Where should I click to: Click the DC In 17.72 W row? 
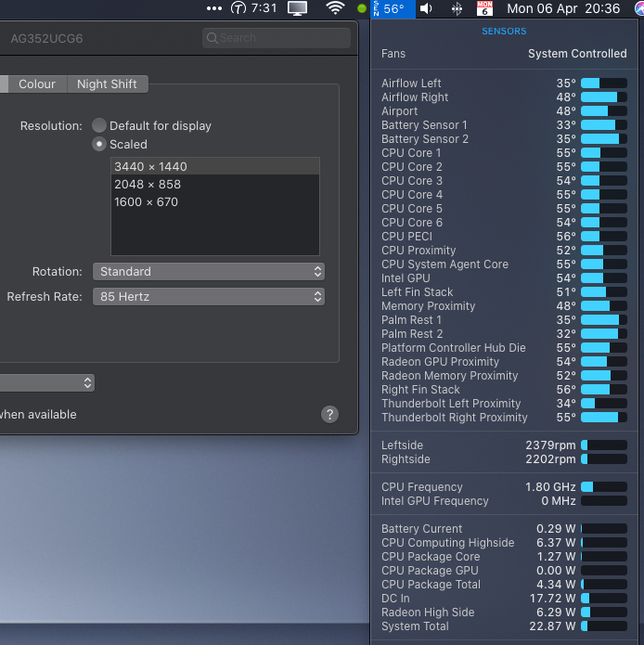[x=504, y=599]
